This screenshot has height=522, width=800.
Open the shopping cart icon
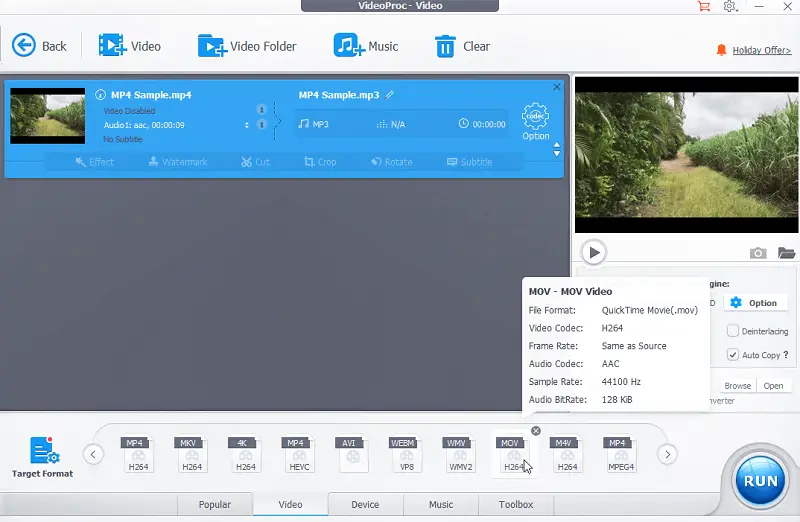coord(704,6)
